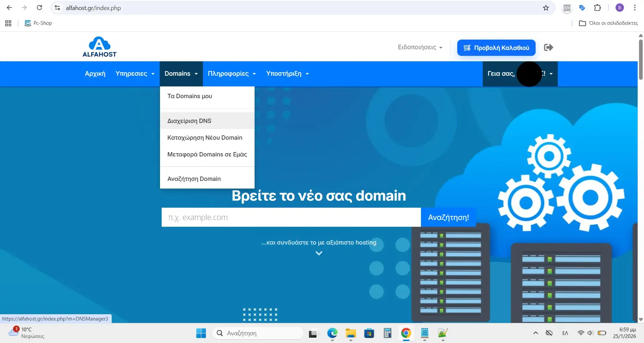This screenshot has width=644, height=343.
Task: Click the cart icon in Προβολή Καλαθιού button
Action: (x=467, y=48)
